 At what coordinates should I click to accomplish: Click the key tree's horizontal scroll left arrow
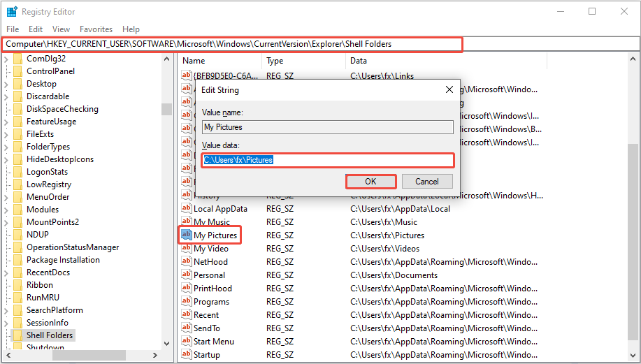coord(8,355)
